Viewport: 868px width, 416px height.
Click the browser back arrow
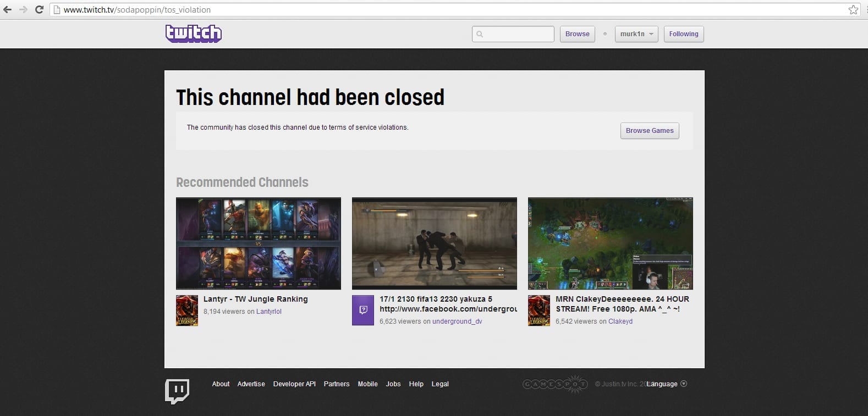pos(8,9)
